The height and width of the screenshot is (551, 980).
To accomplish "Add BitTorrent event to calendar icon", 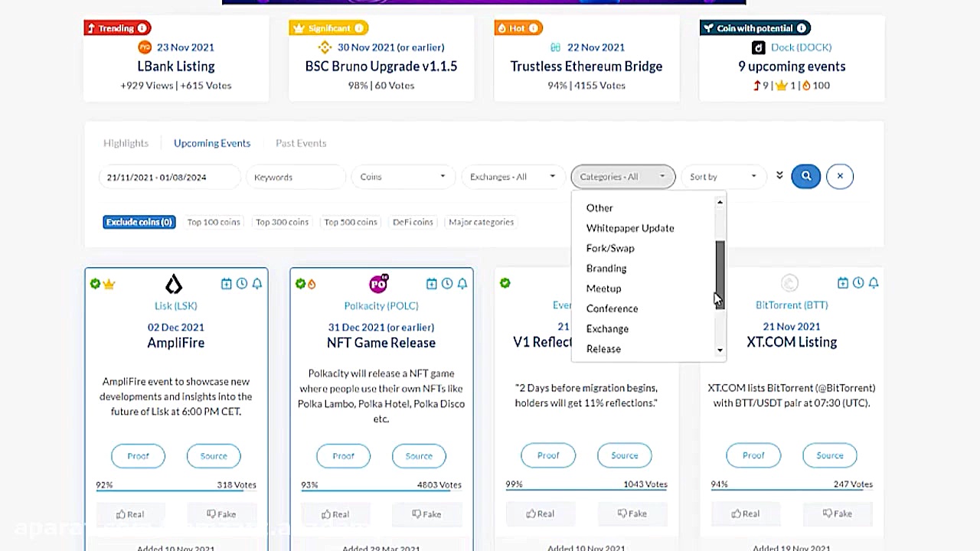I will 842,283.
